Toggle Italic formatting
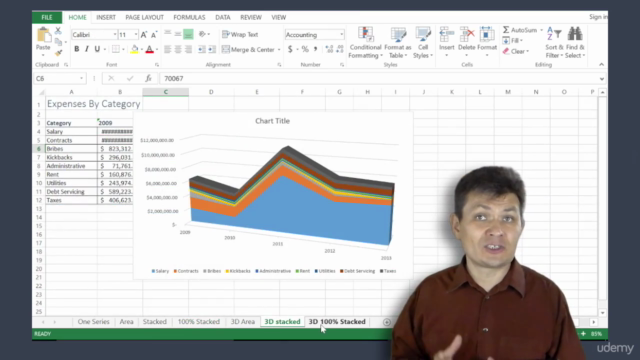The image size is (640, 360). point(87,49)
